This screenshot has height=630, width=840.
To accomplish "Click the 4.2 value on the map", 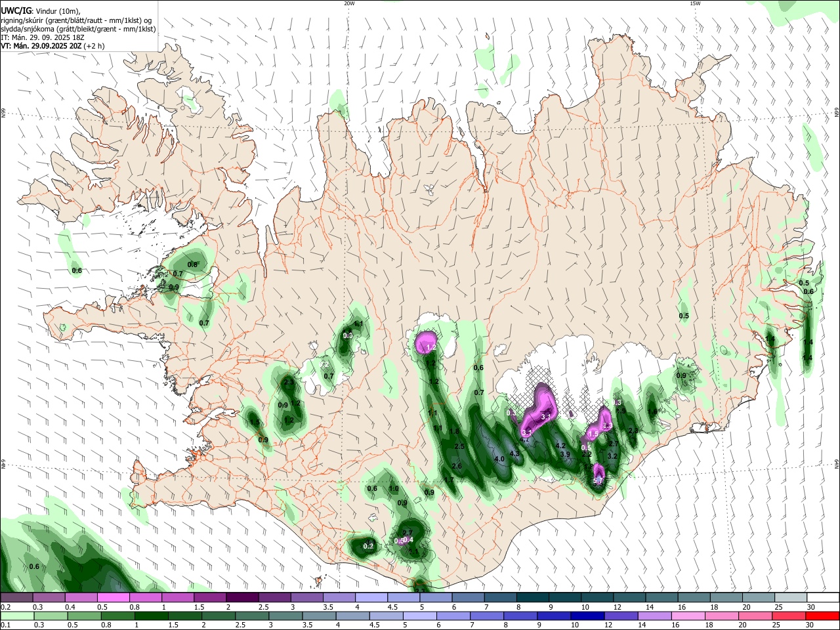I will [x=560, y=446].
